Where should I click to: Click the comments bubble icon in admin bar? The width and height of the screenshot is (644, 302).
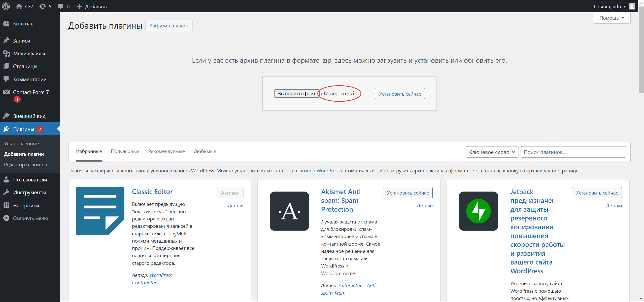point(60,6)
